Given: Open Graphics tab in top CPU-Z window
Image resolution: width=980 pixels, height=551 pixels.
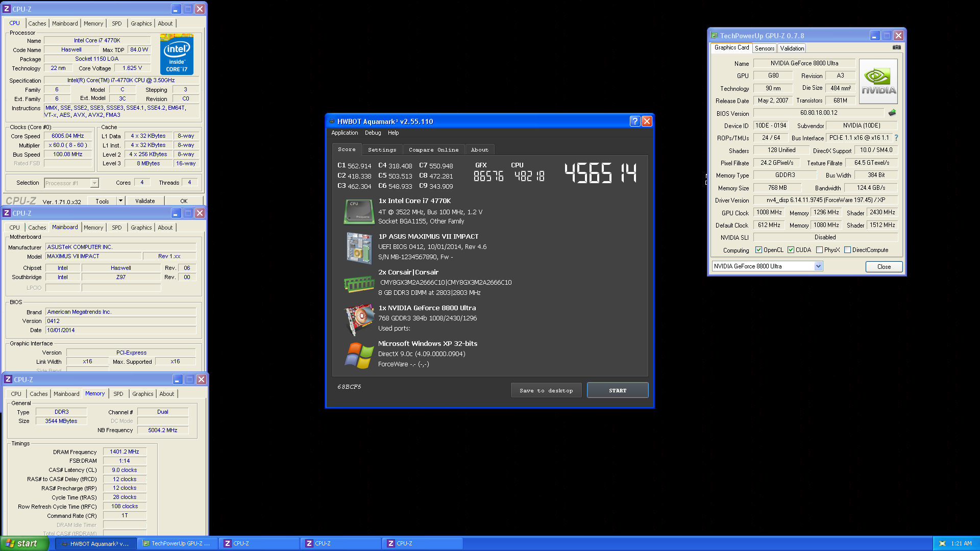Looking at the screenshot, I should [141, 23].
